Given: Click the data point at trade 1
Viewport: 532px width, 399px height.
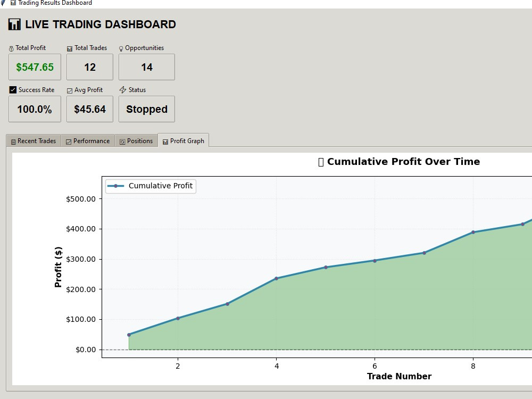Looking at the screenshot, I should click(129, 335).
